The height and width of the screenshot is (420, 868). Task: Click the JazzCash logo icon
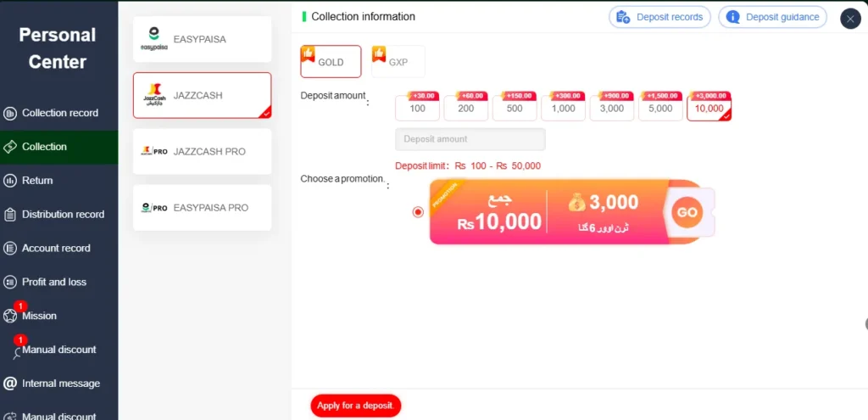[x=154, y=95]
